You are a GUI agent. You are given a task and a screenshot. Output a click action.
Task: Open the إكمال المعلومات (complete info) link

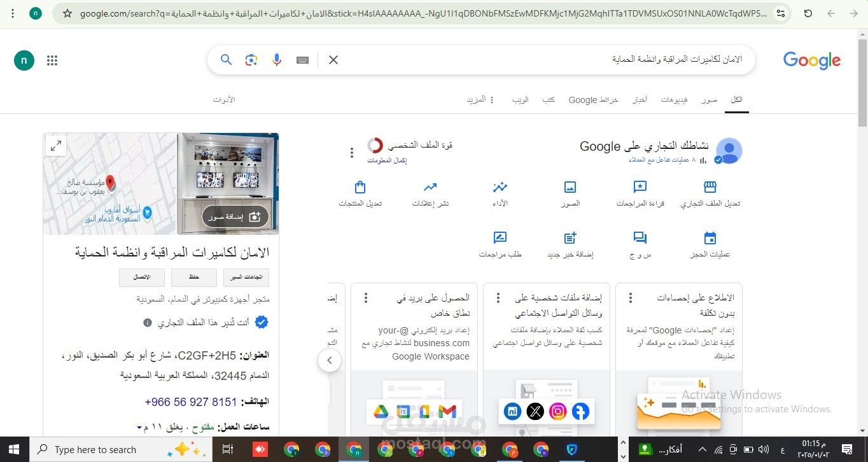(x=387, y=160)
